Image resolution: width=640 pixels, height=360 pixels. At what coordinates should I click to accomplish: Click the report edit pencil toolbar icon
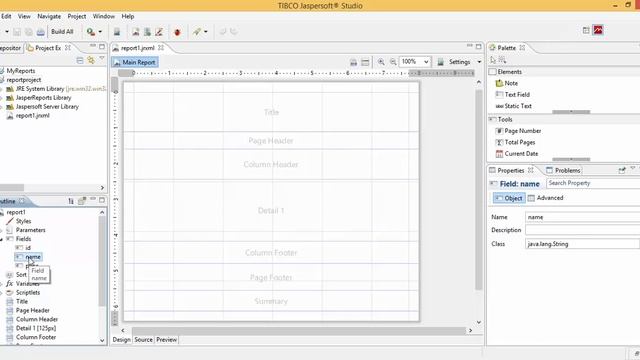tap(159, 32)
